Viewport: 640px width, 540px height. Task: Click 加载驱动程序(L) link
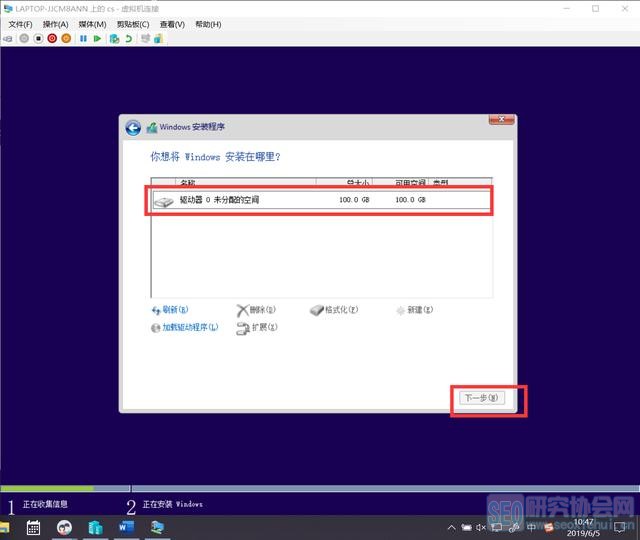point(185,327)
